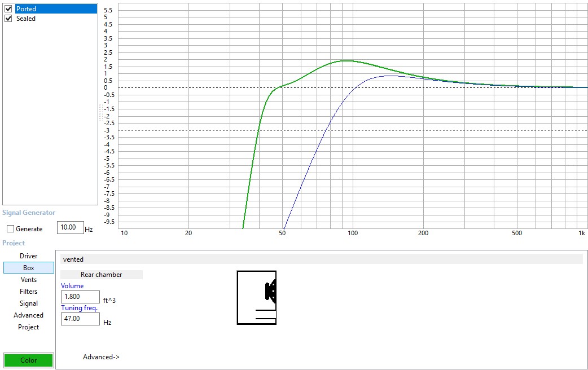
Task: Click the Rear chamber label button
Action: pos(101,275)
